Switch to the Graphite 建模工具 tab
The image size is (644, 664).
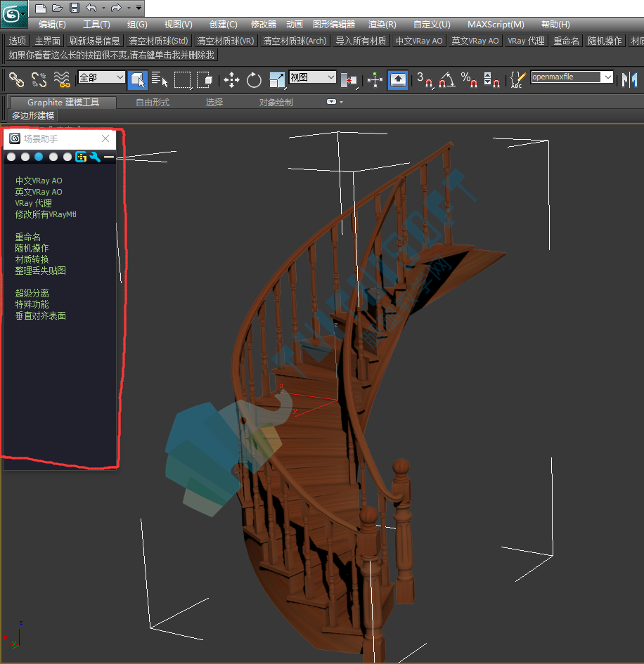pyautogui.click(x=63, y=103)
